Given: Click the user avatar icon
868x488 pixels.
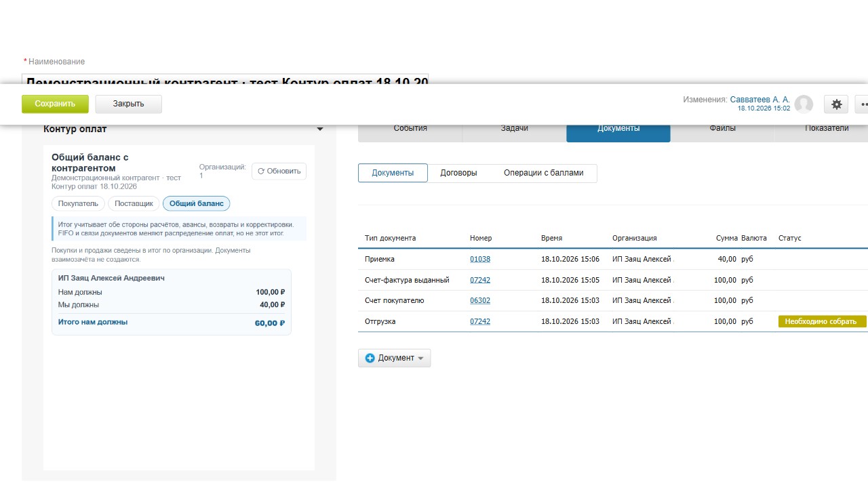Looking at the screenshot, I should tap(804, 104).
